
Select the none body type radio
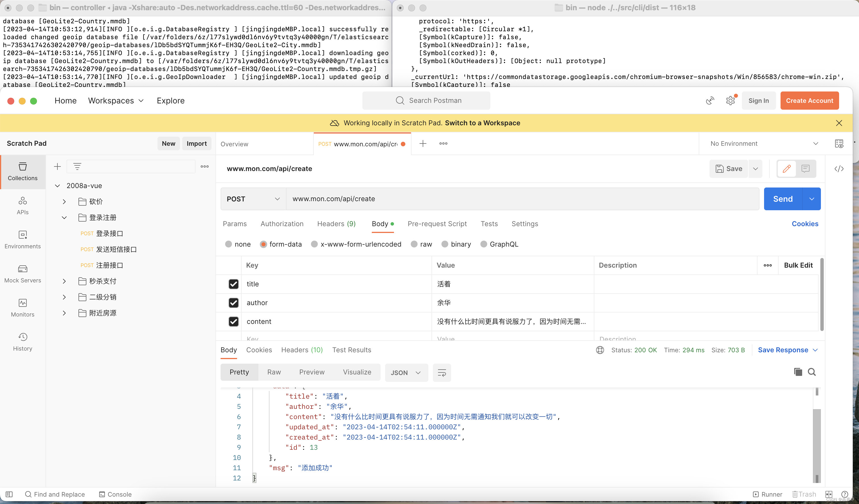(x=228, y=244)
